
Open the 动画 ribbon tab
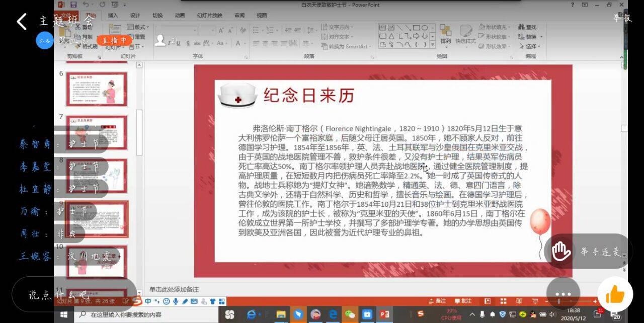[x=180, y=15]
